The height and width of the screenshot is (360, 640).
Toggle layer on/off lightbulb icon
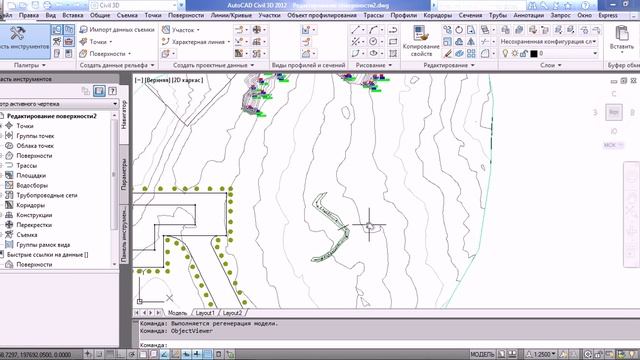[505, 53]
